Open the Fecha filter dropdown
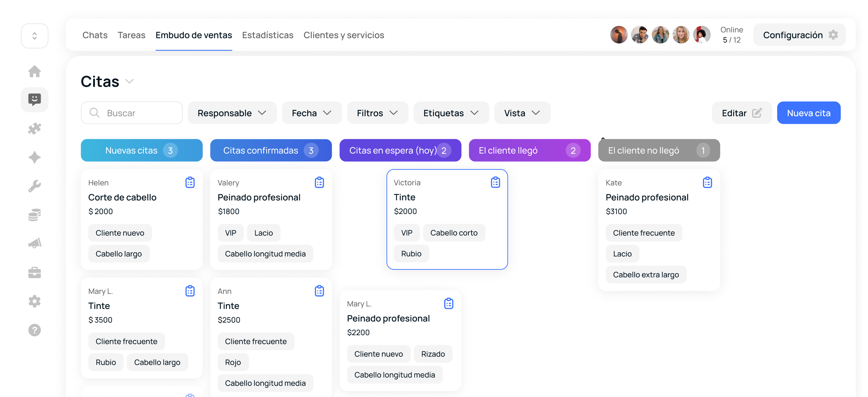 click(311, 113)
